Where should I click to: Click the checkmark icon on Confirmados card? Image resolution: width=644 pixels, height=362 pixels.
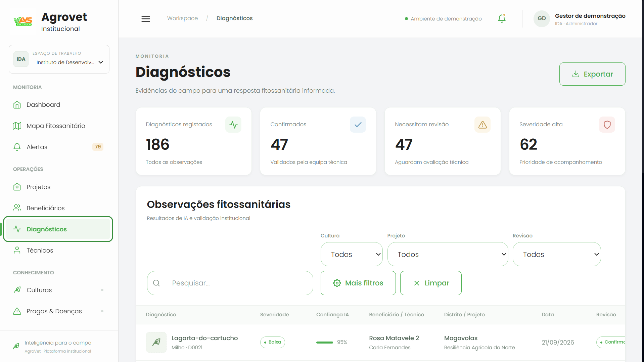[x=358, y=125]
